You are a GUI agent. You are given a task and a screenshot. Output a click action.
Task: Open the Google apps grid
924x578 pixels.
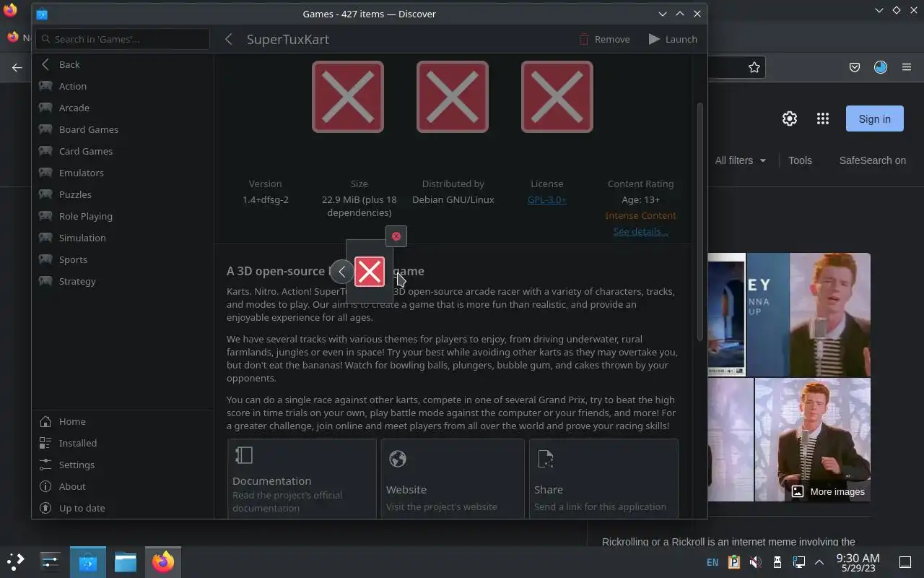pos(823,119)
